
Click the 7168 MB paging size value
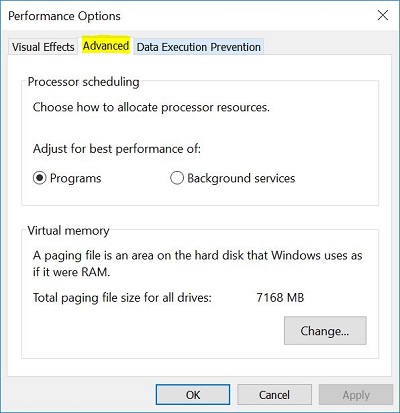pos(280,298)
